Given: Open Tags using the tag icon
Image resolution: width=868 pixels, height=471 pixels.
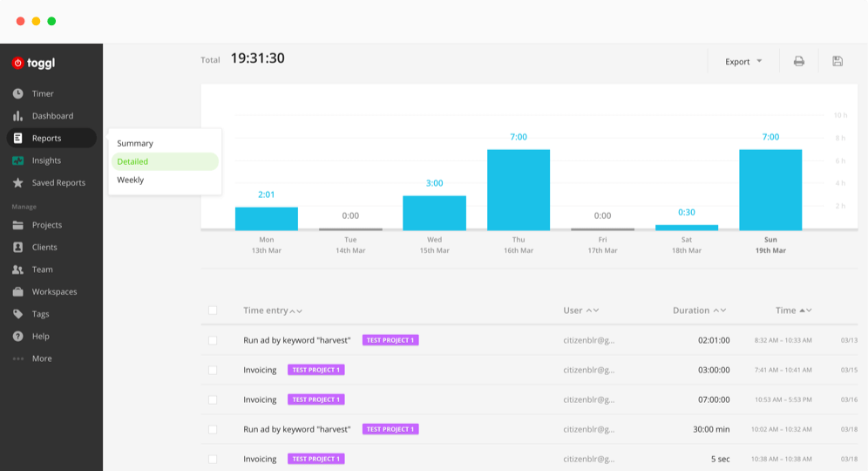Looking at the screenshot, I should [x=17, y=314].
